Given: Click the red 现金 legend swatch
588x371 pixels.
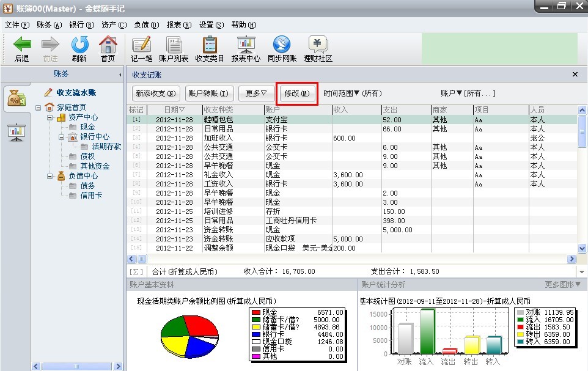Looking at the screenshot, I should 256,312.
